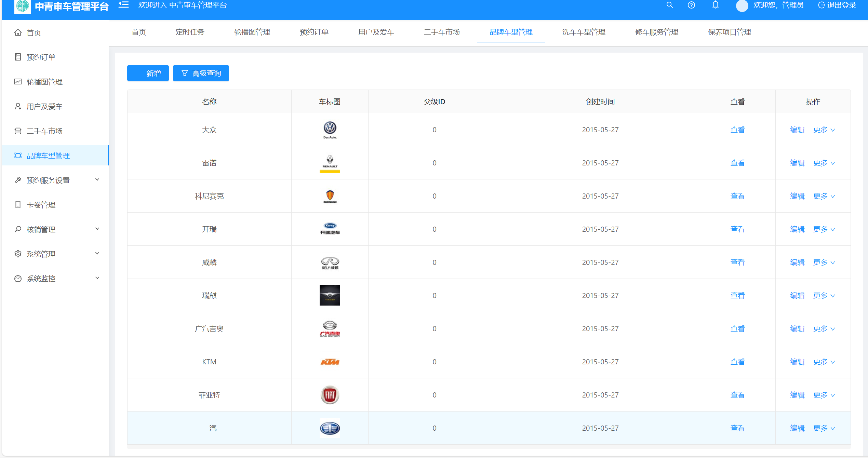Screen dimensions: 868x458
Task: Switch to the 定时任务 tab
Action: (190, 32)
